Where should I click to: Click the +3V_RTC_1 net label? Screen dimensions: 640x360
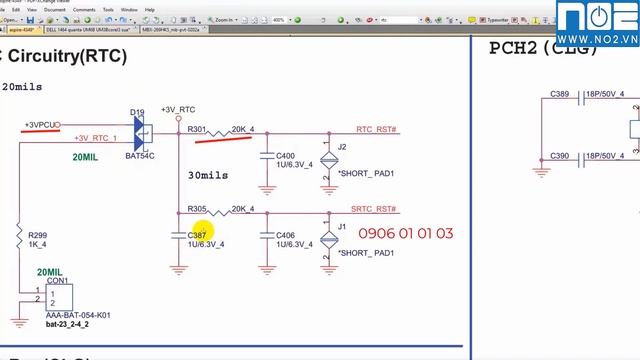coord(96,138)
